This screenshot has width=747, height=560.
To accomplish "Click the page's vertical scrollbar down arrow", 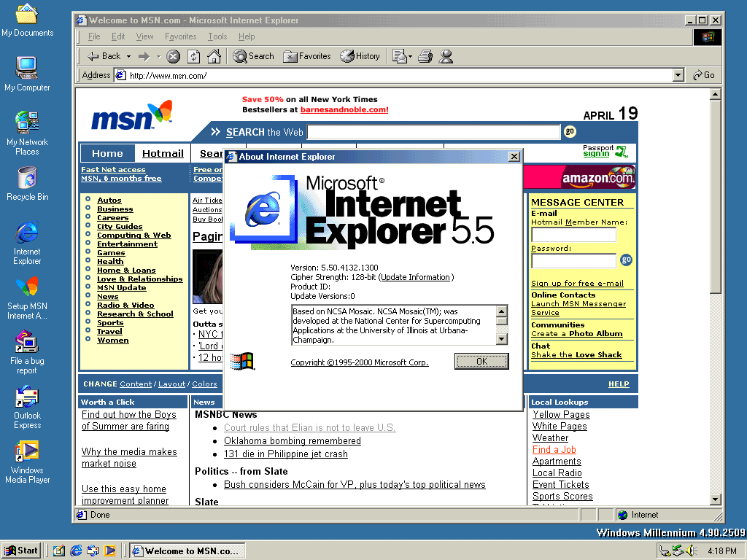I will point(716,500).
